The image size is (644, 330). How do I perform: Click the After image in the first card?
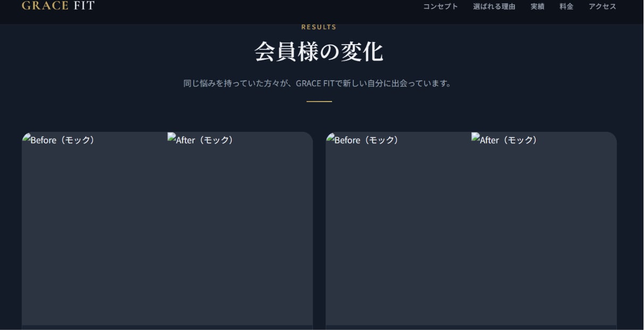pos(240,229)
